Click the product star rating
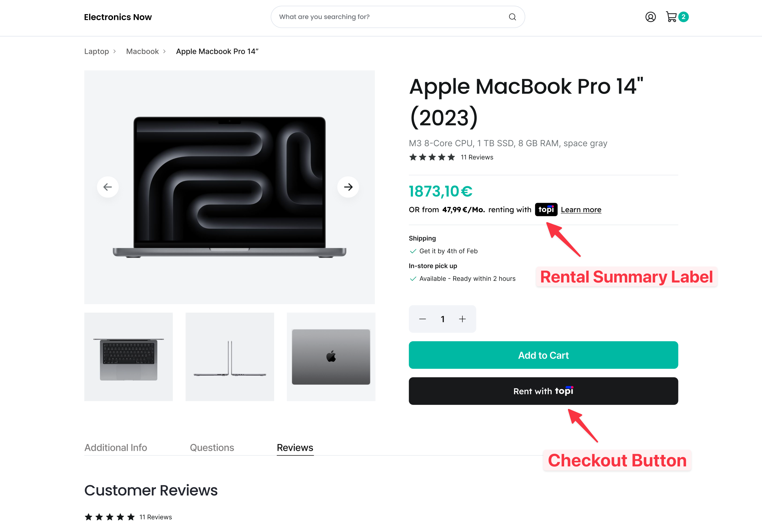Screen dimensions: 762x532 point(432,157)
